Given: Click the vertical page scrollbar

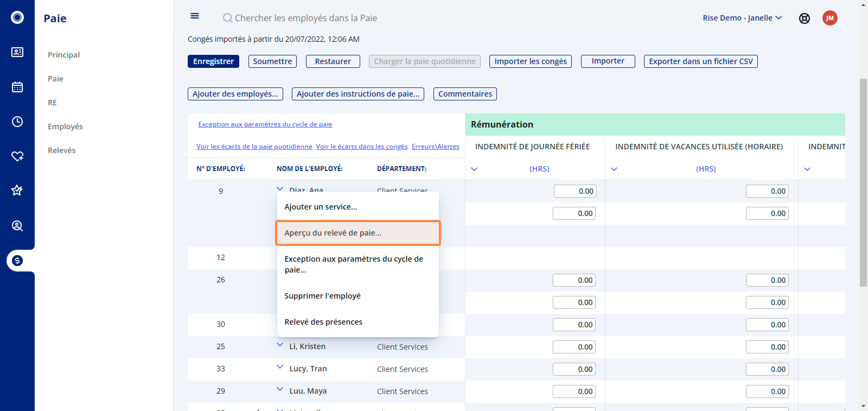Looking at the screenshot, I should tap(863, 182).
